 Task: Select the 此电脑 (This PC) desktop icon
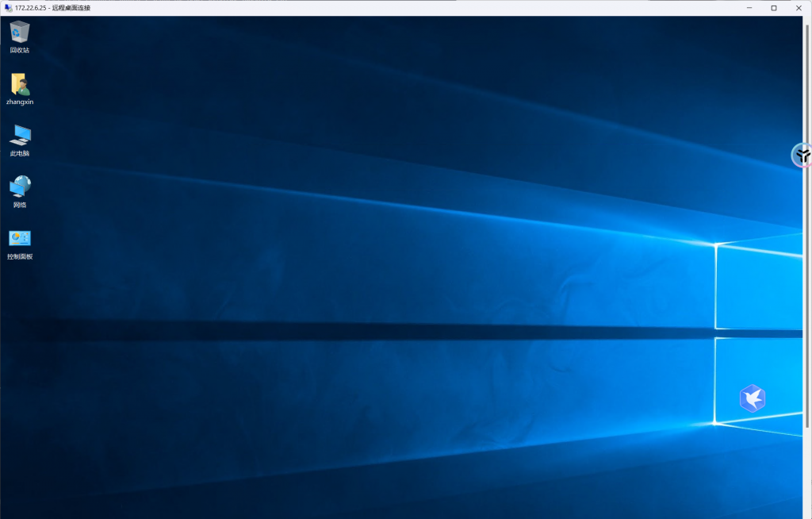(x=20, y=140)
